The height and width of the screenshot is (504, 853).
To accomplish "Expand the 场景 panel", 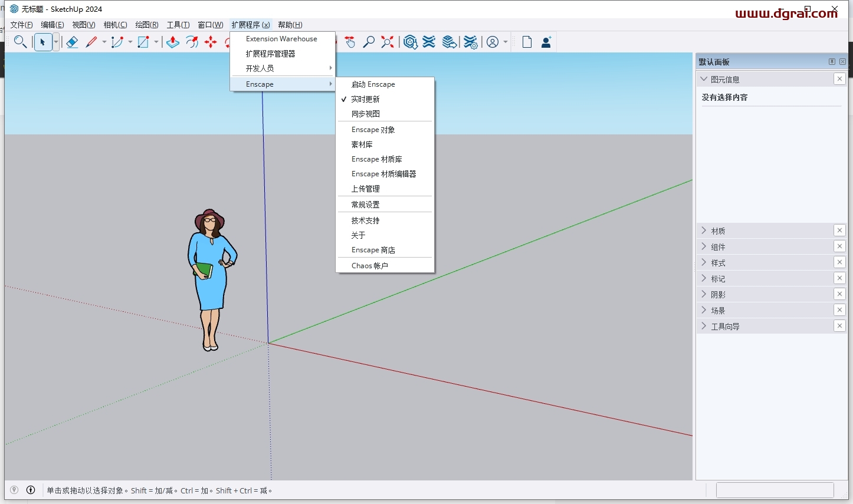I will pyautogui.click(x=704, y=310).
